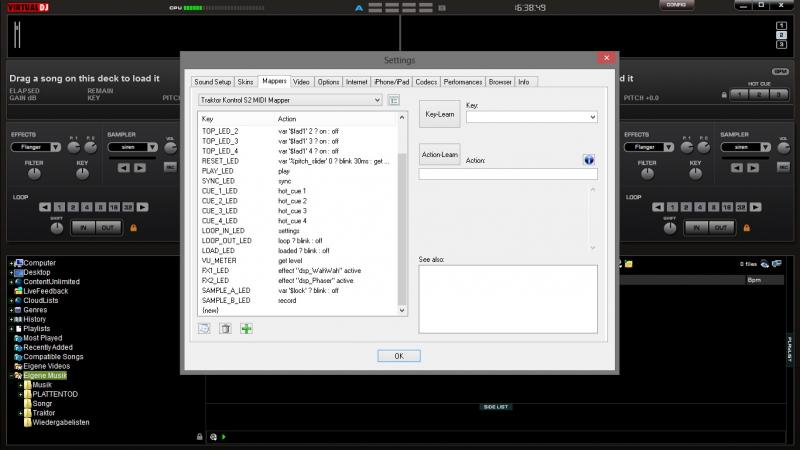Screen dimensions: 800x450
Task: Click left deck loop halve arrow
Action: (45, 207)
